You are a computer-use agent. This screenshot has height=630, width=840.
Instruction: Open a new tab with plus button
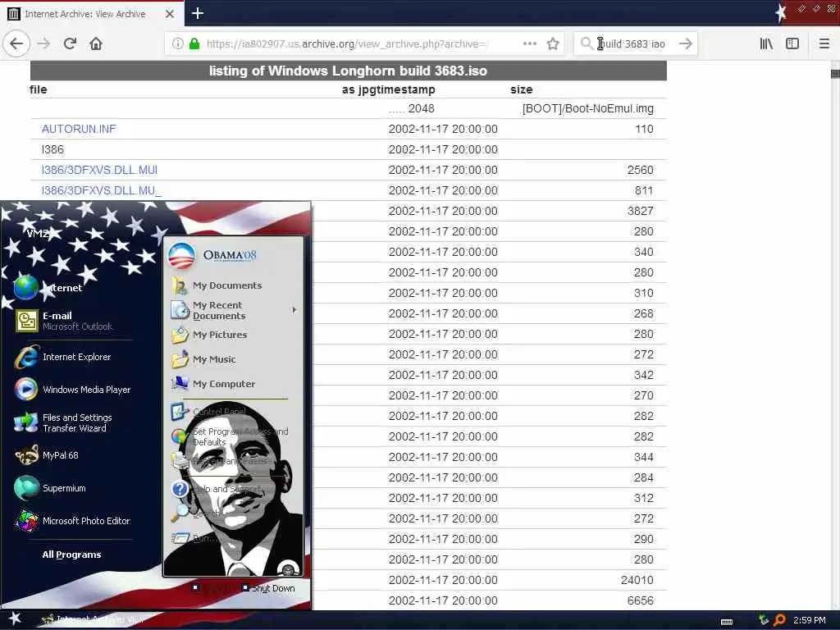(x=198, y=13)
